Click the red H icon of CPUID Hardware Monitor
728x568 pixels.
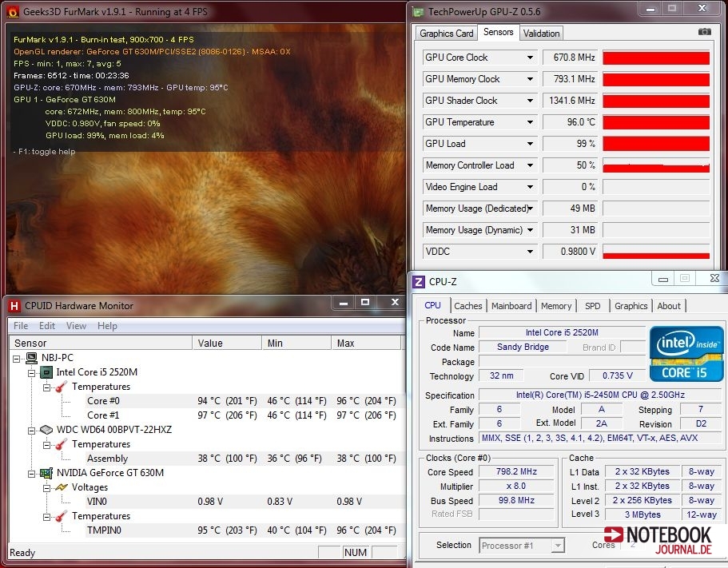pyautogui.click(x=14, y=306)
